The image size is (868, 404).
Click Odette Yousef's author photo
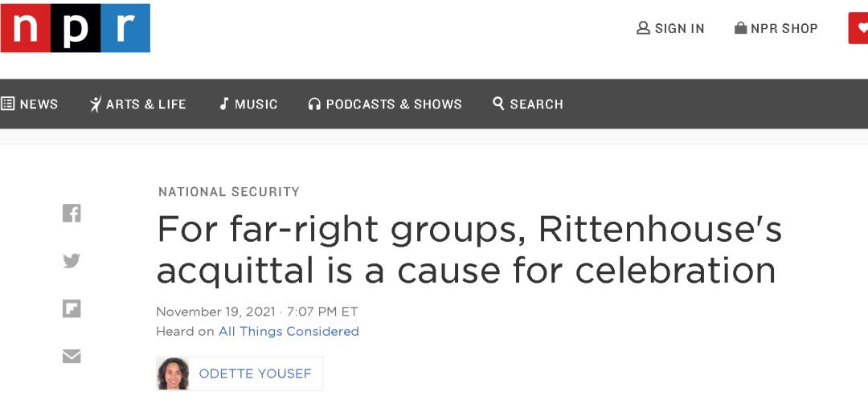173,373
